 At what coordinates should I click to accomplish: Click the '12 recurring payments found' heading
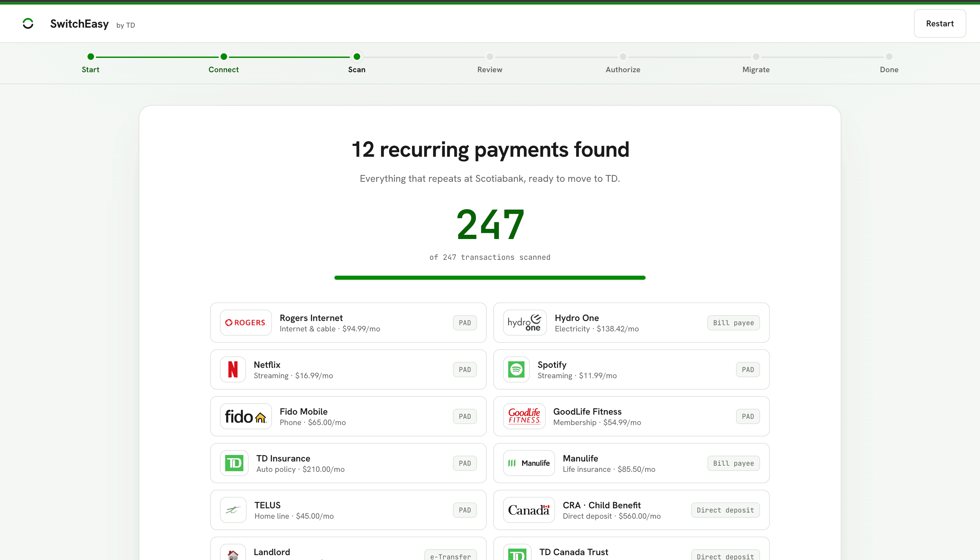[x=490, y=150]
